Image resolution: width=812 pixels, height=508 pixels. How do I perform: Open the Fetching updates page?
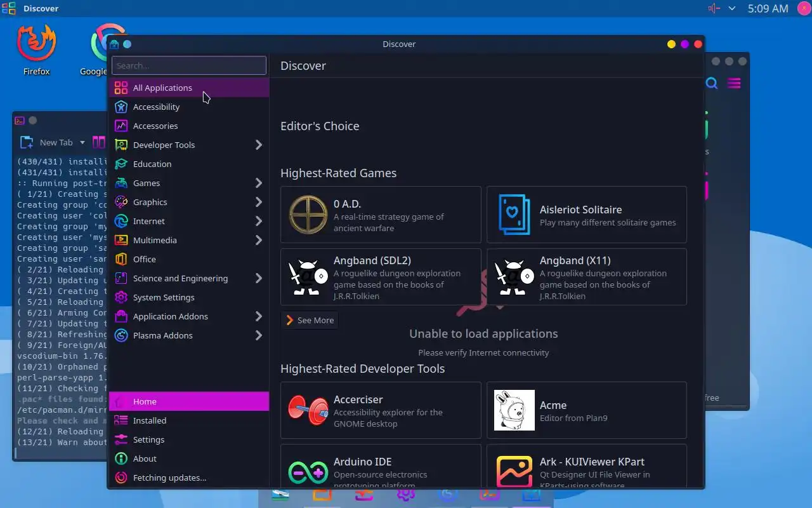coord(189,478)
